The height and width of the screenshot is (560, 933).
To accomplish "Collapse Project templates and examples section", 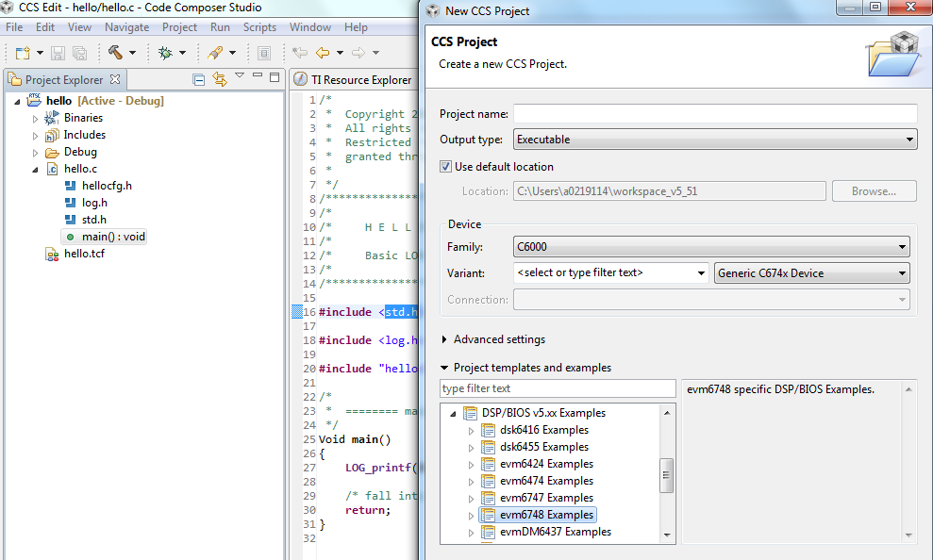I will 444,368.
